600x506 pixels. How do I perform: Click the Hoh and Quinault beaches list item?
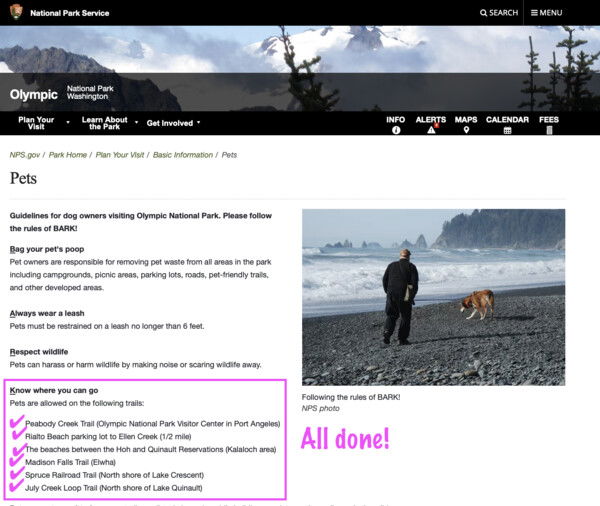[151, 449]
